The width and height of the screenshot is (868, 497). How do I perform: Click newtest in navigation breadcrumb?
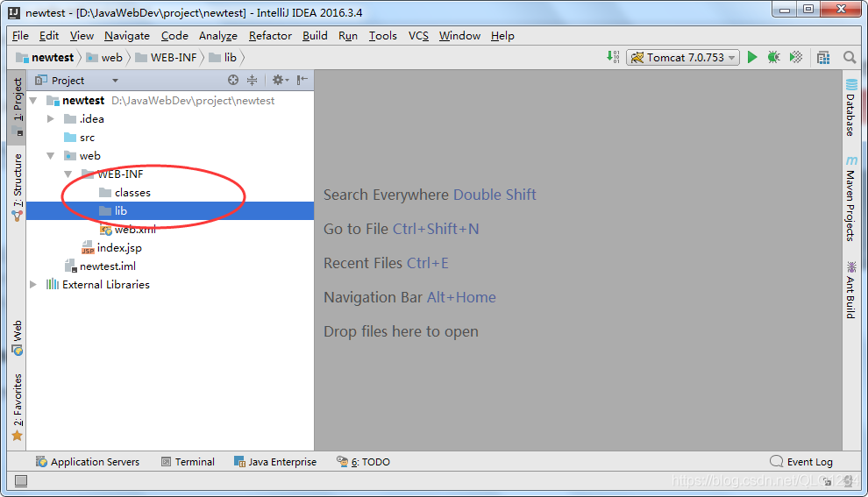[x=45, y=58]
